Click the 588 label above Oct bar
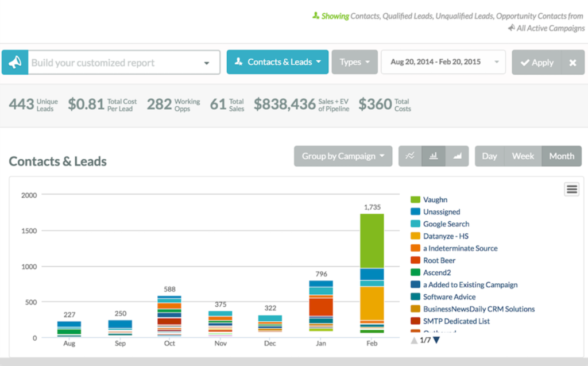This screenshot has width=588, height=366. (169, 289)
